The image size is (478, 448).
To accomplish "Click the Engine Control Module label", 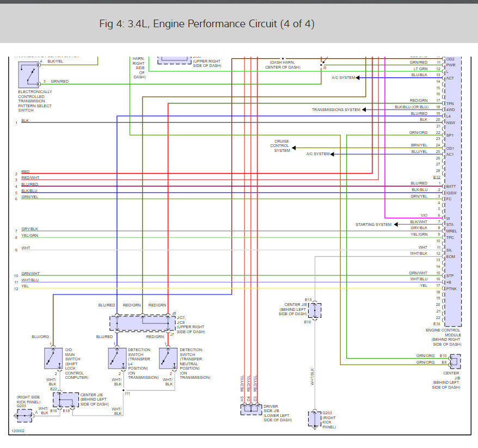I will [x=443, y=337].
